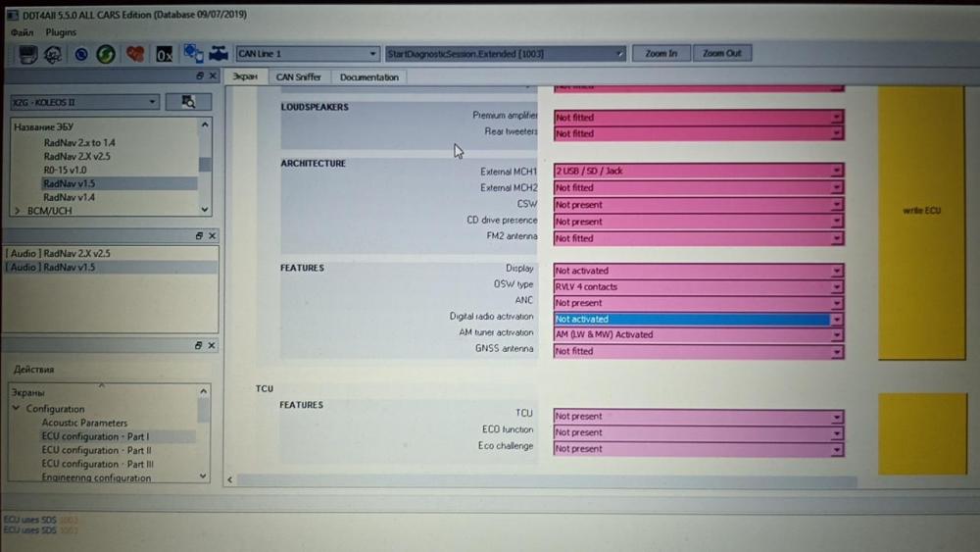The height and width of the screenshot is (552, 980).
Task: Click the green refresh icon
Action: (x=106, y=54)
